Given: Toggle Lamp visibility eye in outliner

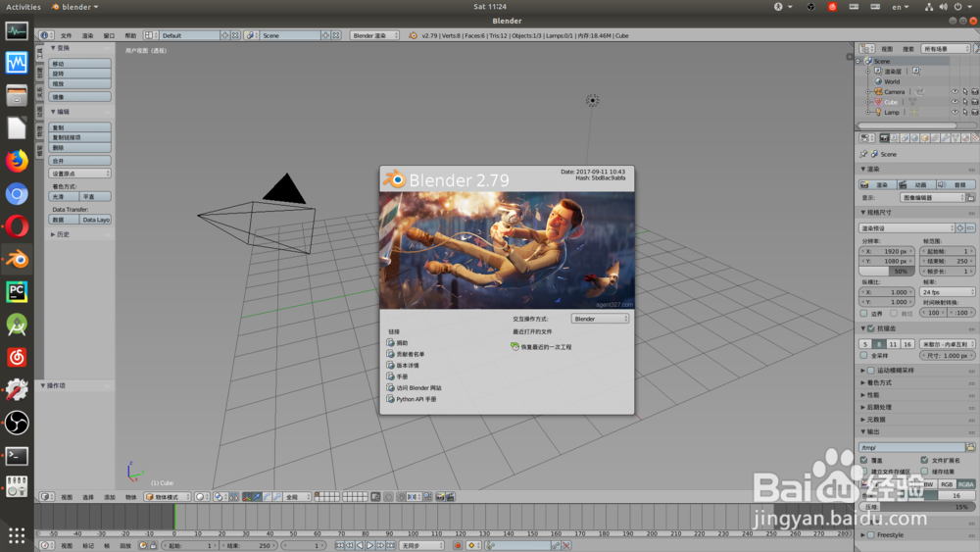Looking at the screenshot, I should pos(955,113).
